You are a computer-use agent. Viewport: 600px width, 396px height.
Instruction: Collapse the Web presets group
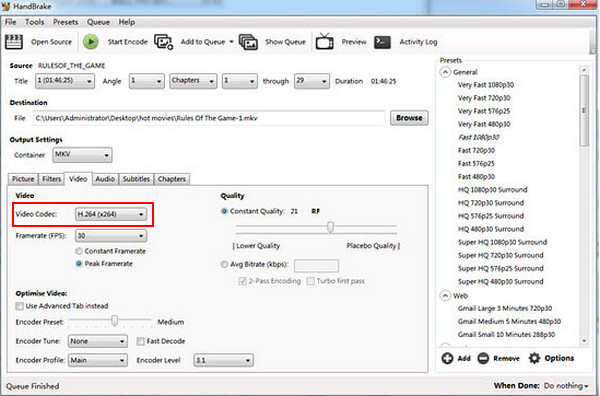click(445, 296)
